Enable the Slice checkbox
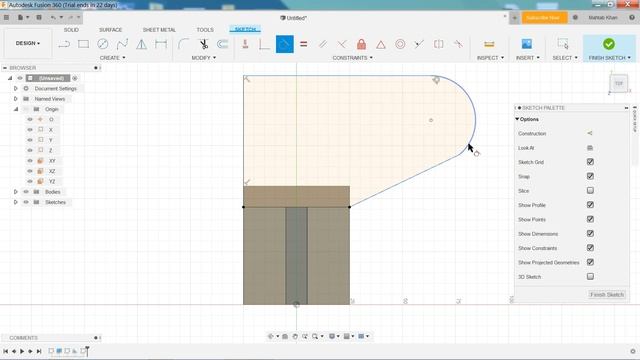 [x=590, y=191]
